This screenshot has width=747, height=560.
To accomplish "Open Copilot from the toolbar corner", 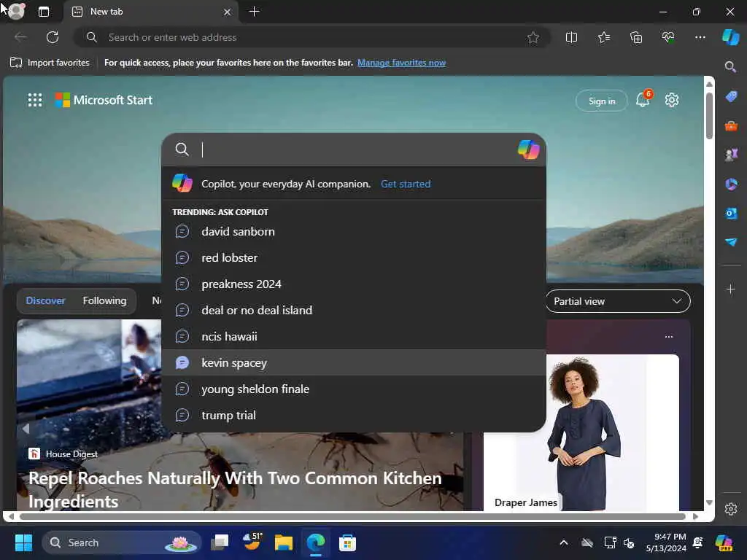I will tap(730, 37).
